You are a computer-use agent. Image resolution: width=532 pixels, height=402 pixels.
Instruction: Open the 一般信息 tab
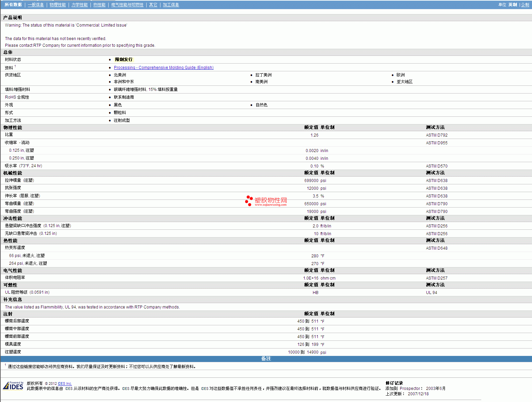click(x=36, y=5)
